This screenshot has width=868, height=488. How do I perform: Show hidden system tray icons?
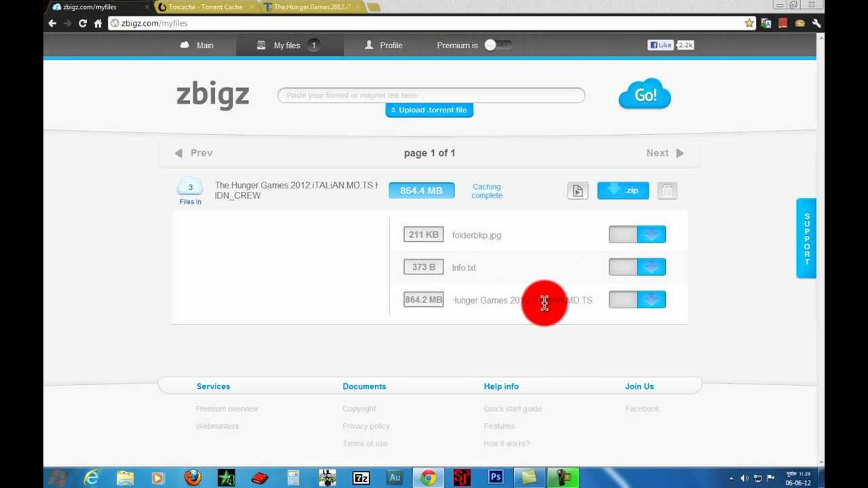(x=731, y=479)
